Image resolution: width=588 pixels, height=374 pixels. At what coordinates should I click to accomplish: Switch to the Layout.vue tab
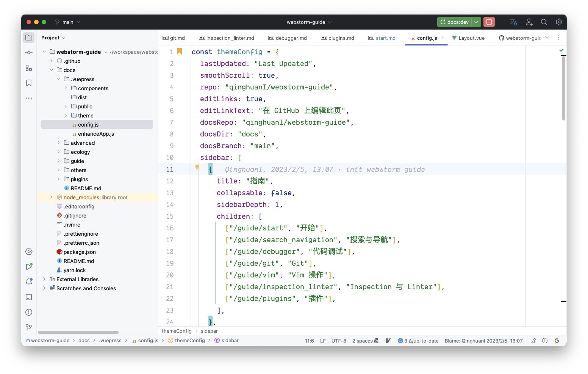(x=469, y=38)
